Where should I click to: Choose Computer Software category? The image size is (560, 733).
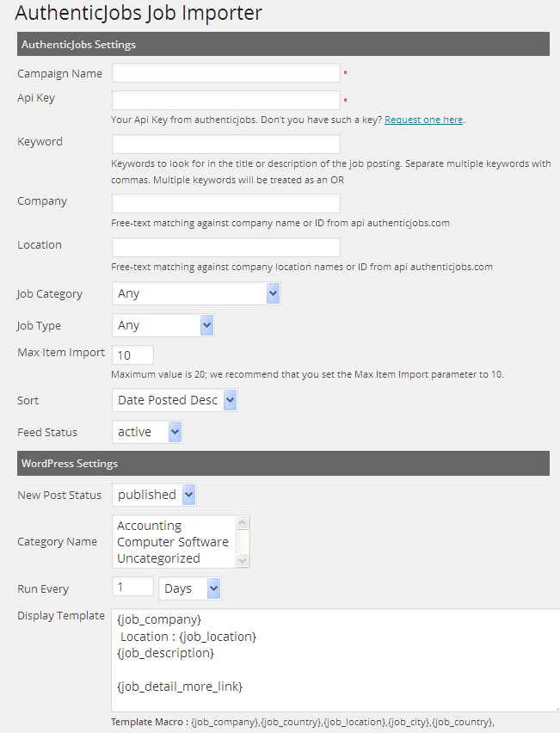pyautogui.click(x=173, y=542)
